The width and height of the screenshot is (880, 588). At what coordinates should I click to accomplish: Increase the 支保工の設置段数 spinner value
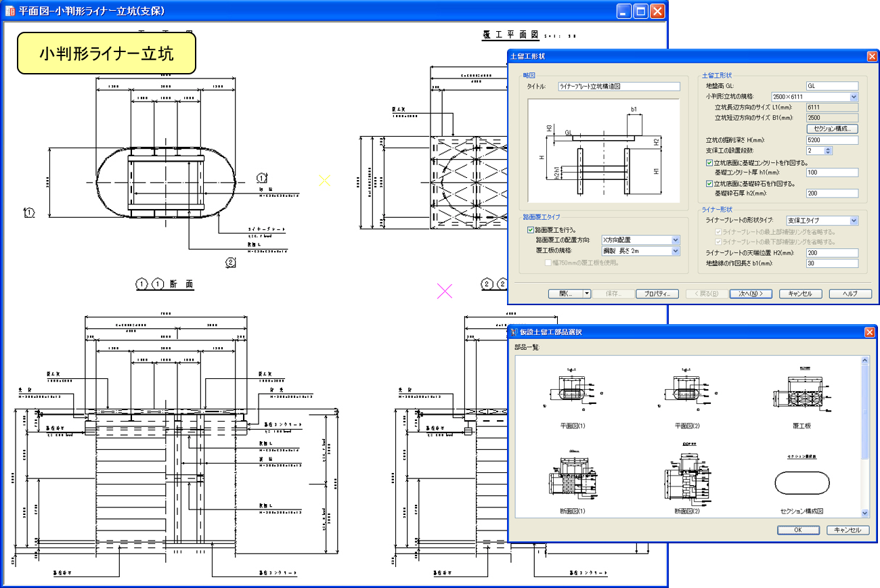829,148
